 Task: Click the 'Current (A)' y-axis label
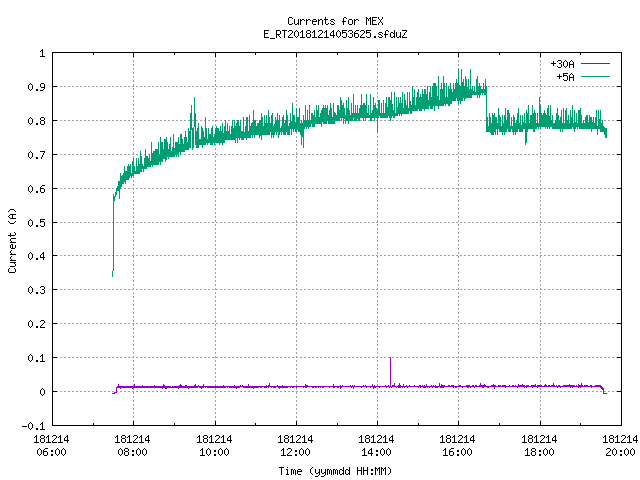click(12, 240)
